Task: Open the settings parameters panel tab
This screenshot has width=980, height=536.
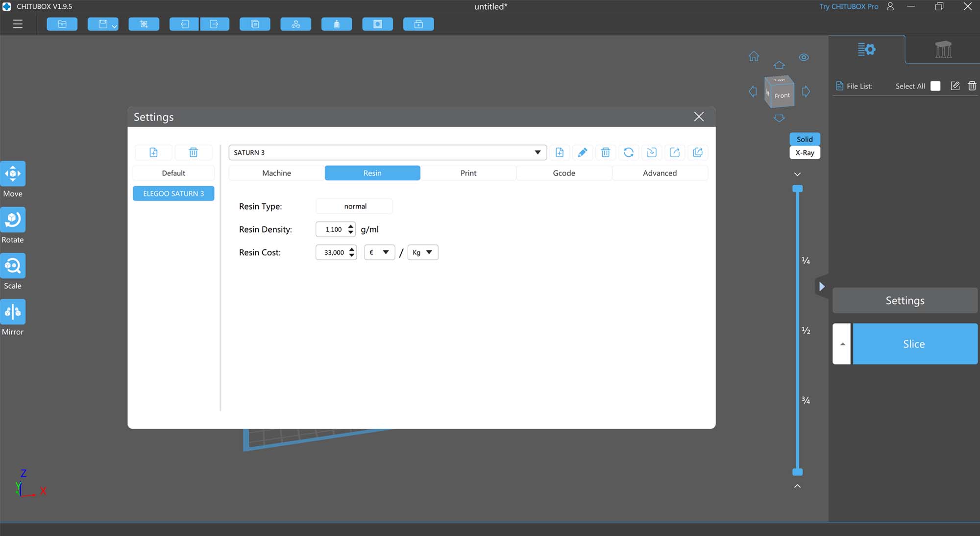Action: (866, 49)
